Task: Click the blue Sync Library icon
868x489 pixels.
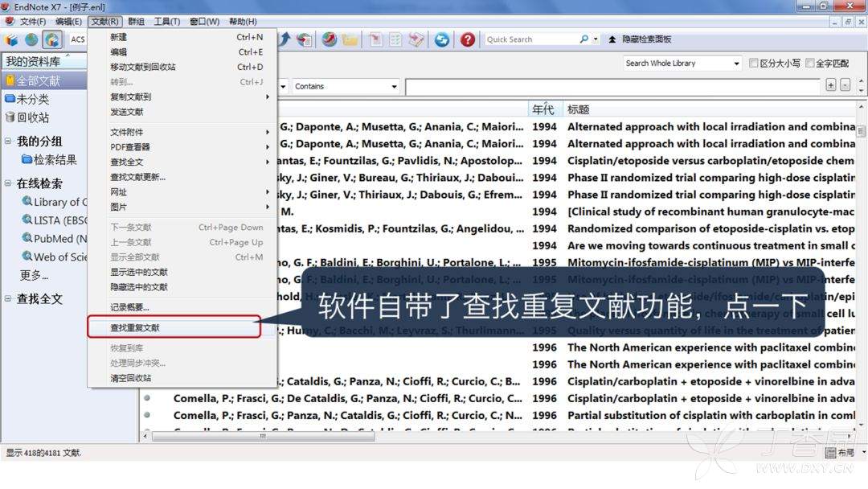Action: pyautogui.click(x=442, y=39)
